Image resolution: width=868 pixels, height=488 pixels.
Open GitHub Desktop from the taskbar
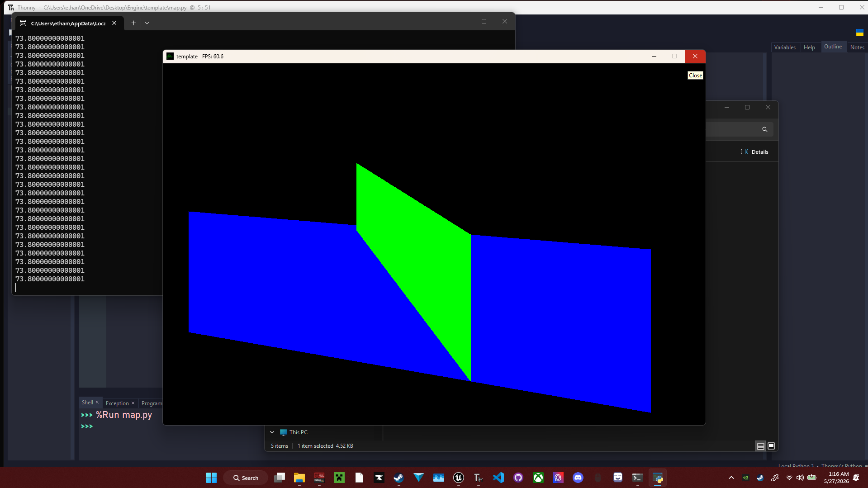point(518,478)
